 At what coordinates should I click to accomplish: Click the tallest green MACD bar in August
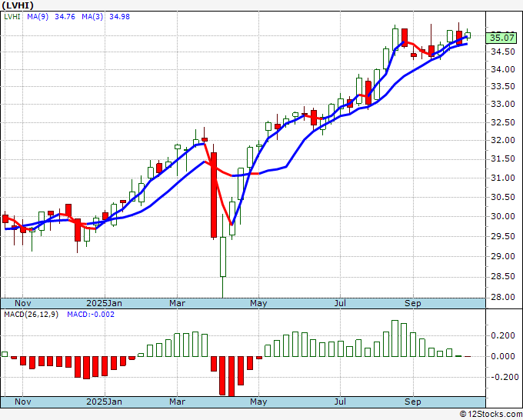click(395, 338)
